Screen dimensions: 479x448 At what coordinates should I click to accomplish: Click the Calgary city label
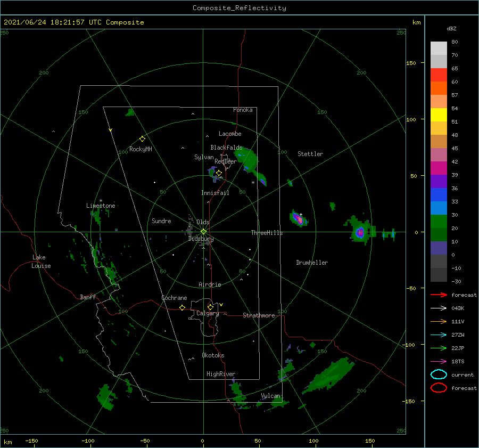click(208, 313)
